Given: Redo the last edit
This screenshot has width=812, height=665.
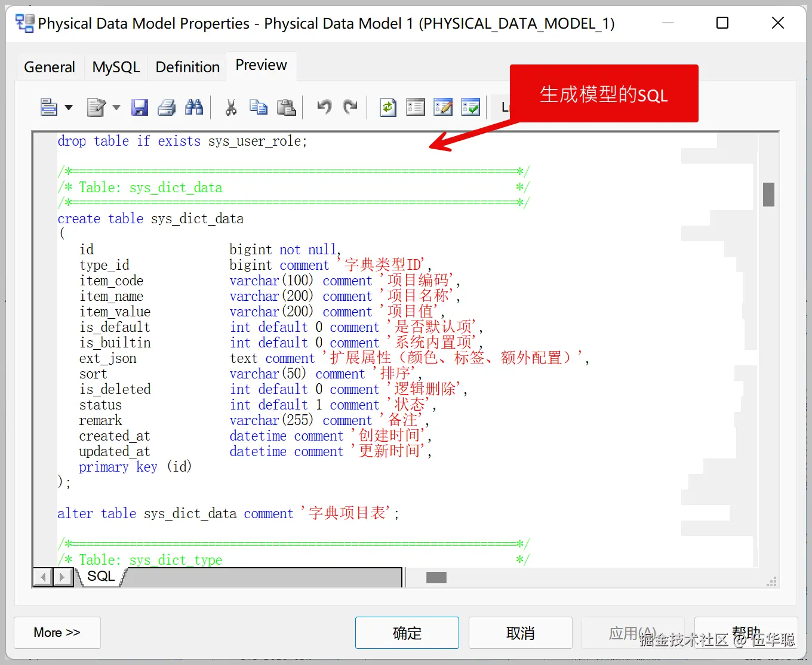Looking at the screenshot, I should [x=351, y=107].
